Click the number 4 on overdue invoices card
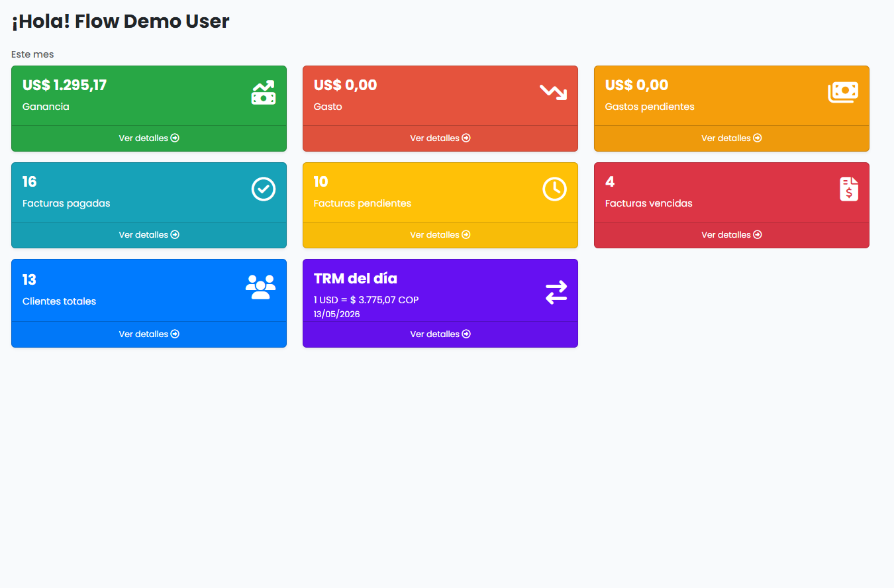The height and width of the screenshot is (588, 894). (610, 182)
